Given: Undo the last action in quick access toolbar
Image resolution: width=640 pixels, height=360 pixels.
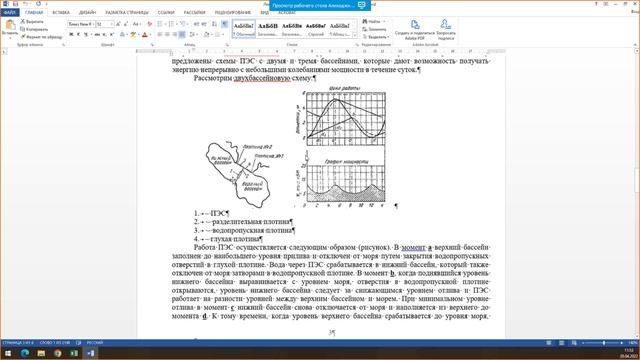Looking at the screenshot, I should click(x=25, y=4).
